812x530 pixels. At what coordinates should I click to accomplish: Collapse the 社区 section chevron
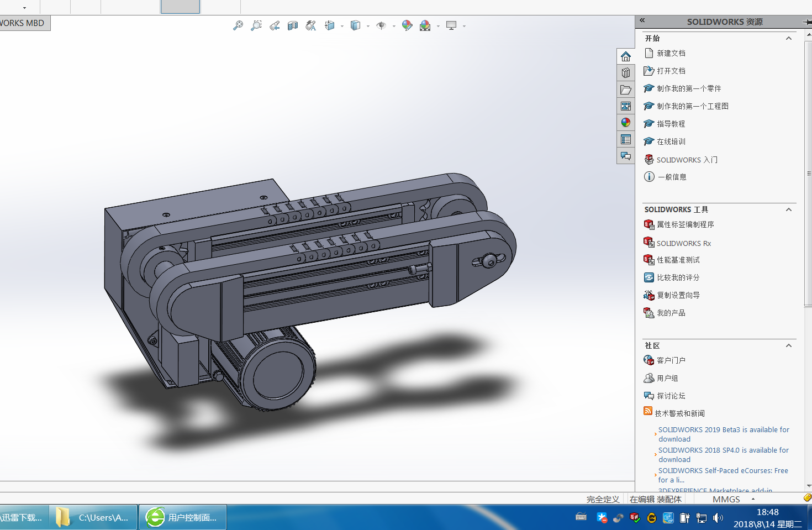pyautogui.click(x=789, y=345)
